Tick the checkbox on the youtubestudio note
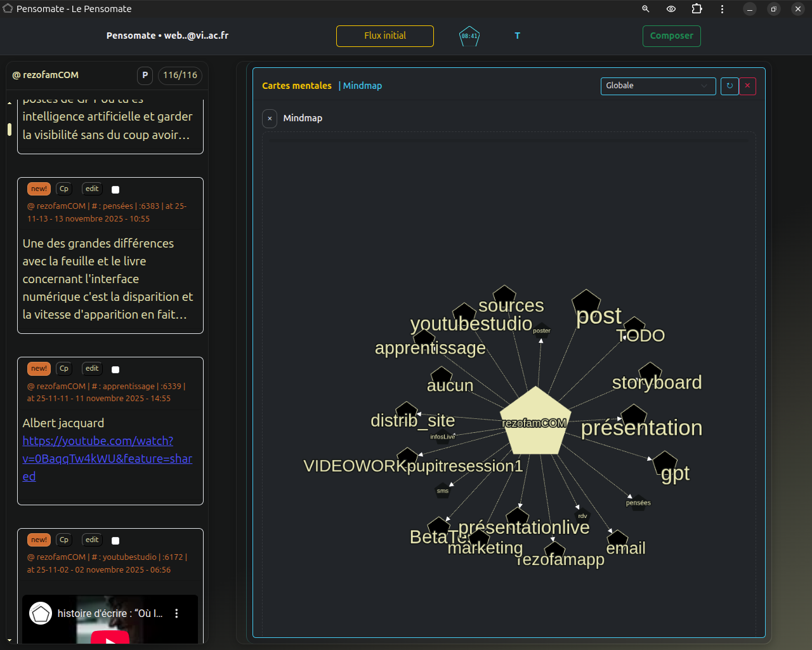 tap(115, 541)
